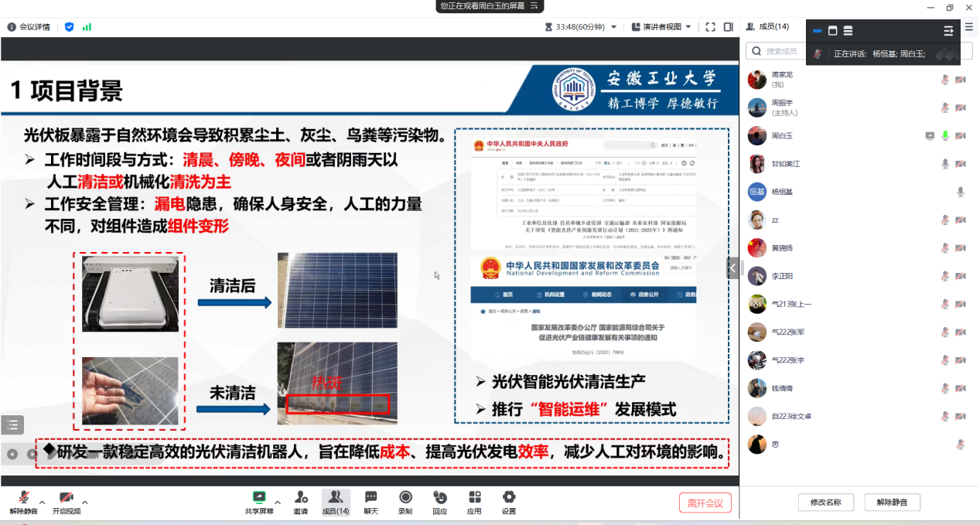Click the 共享屏幕 share screen icon
Image resolution: width=980 pixels, height=525 pixels.
click(259, 497)
